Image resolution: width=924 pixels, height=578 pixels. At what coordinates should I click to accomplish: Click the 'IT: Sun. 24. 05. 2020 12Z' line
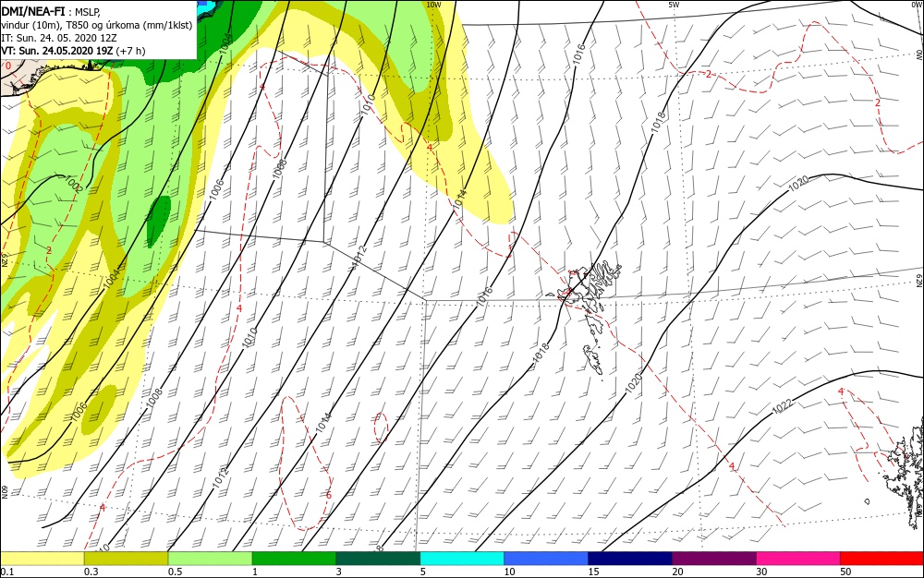(x=59, y=38)
